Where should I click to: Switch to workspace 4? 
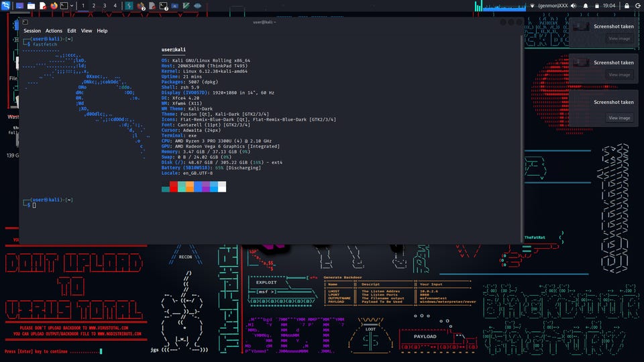[115, 6]
